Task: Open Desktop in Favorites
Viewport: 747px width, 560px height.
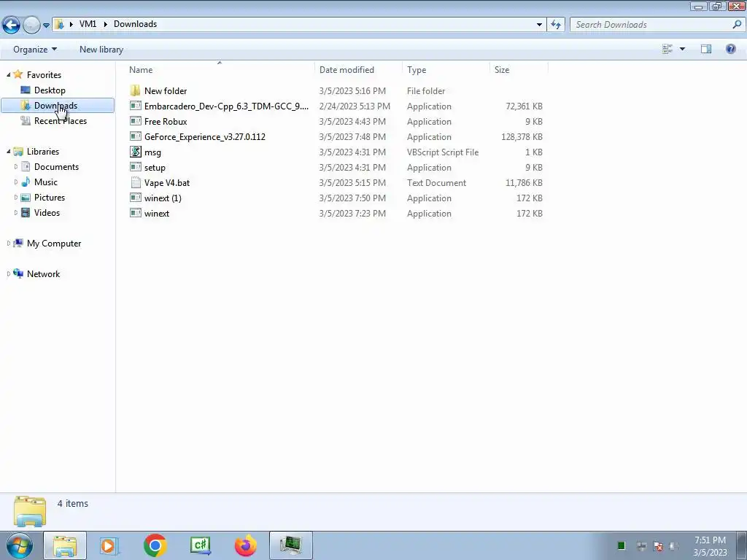Action: tap(50, 90)
